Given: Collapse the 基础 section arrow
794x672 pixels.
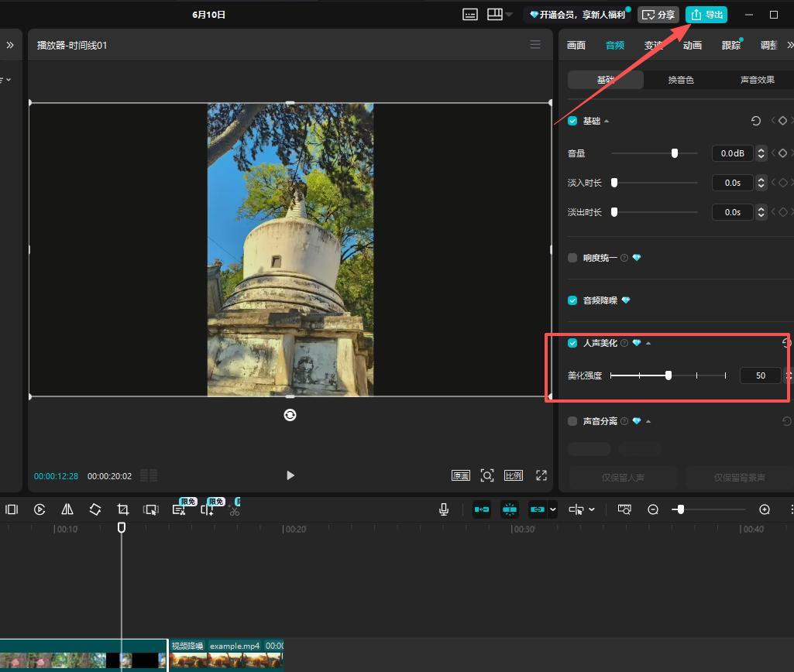Looking at the screenshot, I should (607, 122).
